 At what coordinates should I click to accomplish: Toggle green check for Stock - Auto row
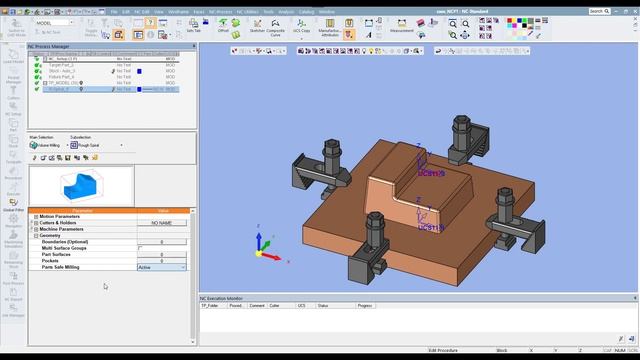coord(37,71)
